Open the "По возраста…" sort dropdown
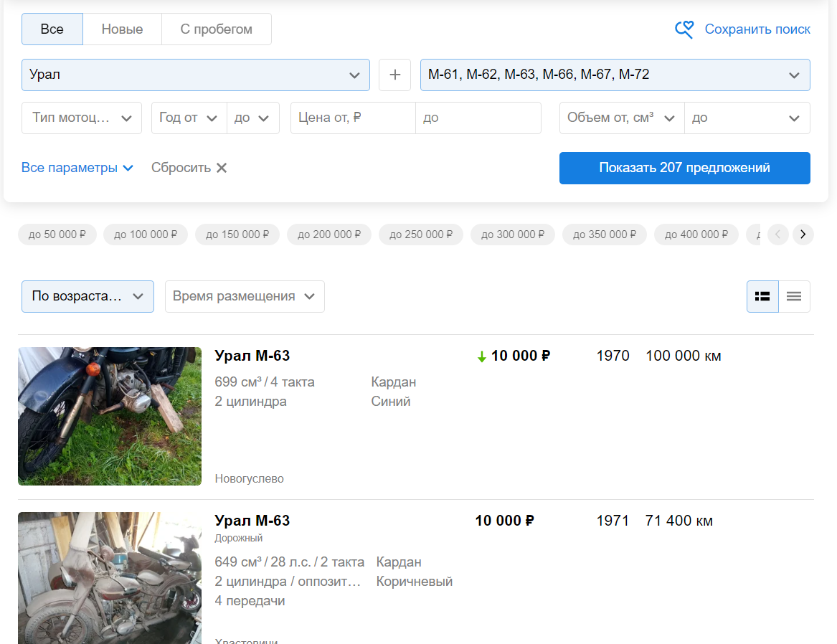 click(88, 296)
